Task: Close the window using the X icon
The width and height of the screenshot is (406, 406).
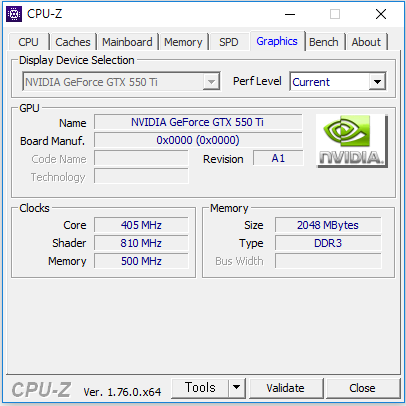Action: click(381, 14)
